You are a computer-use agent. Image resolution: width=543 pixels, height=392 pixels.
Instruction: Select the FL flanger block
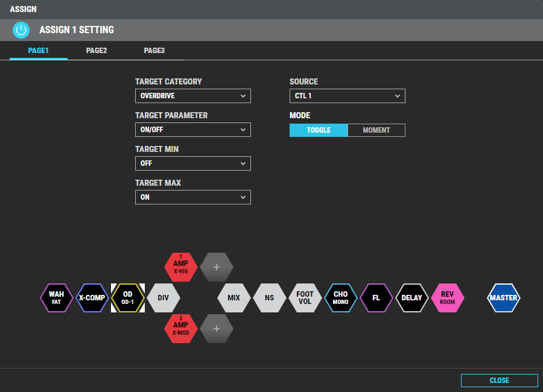click(376, 298)
